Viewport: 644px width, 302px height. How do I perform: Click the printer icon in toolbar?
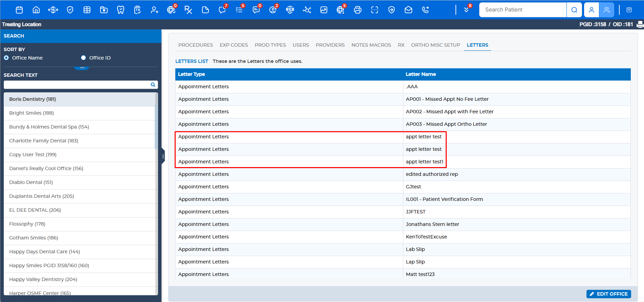tap(358, 10)
